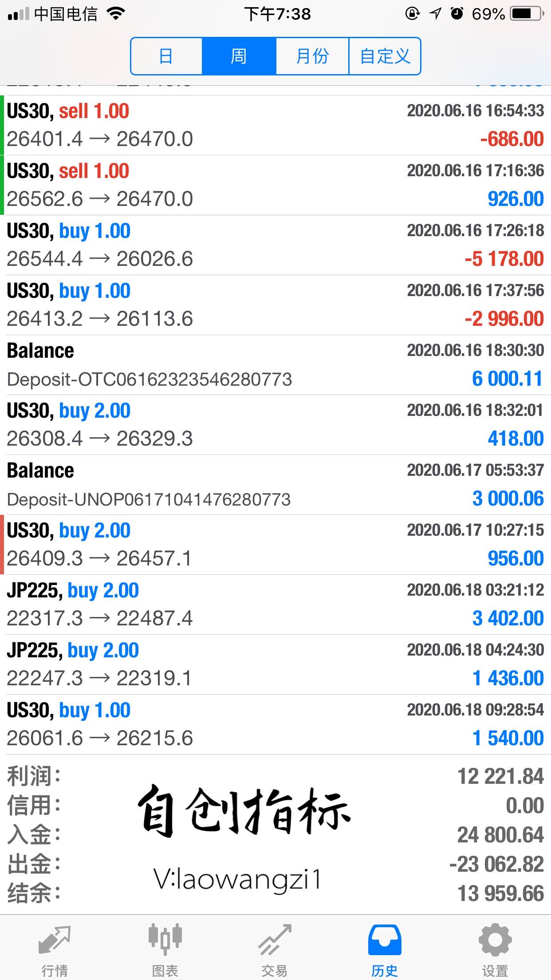Select the 历史 history tray icon

(385, 941)
